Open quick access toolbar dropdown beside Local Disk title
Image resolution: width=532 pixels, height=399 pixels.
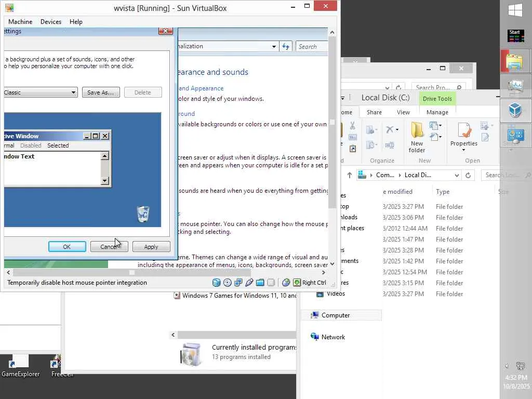point(343,98)
